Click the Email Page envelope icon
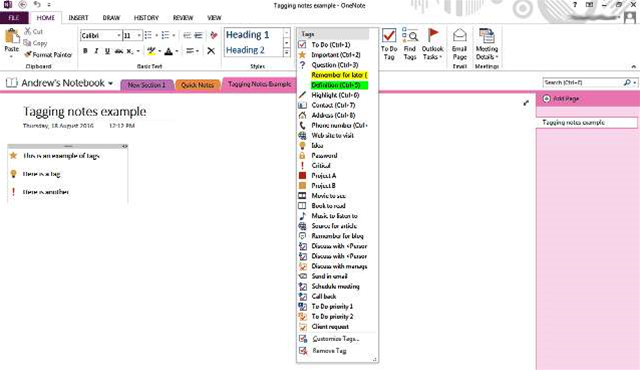 pos(460,35)
